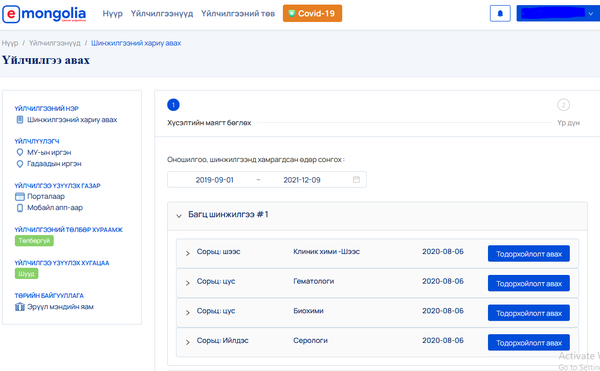
Task: Get certificate for Серологи test
Action: point(528,343)
